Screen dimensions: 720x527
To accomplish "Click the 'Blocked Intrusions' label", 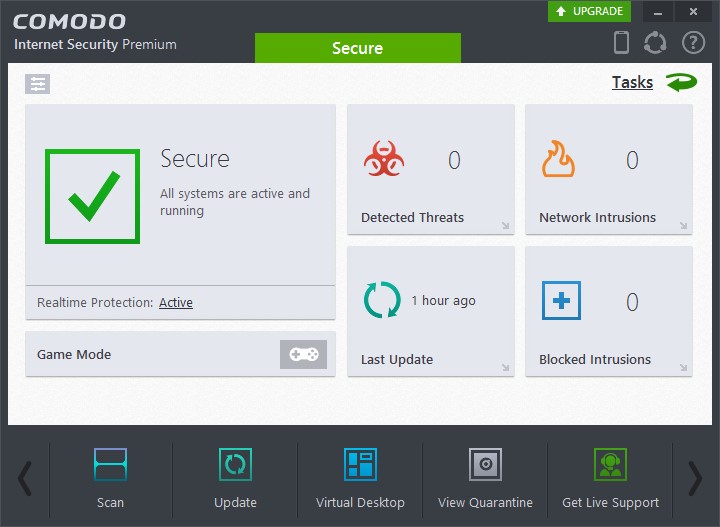I will [x=595, y=359].
